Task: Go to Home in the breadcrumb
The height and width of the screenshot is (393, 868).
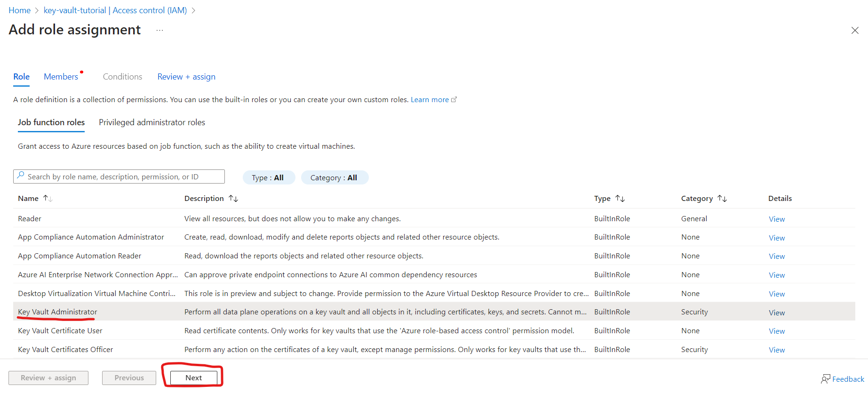Action: click(x=20, y=10)
